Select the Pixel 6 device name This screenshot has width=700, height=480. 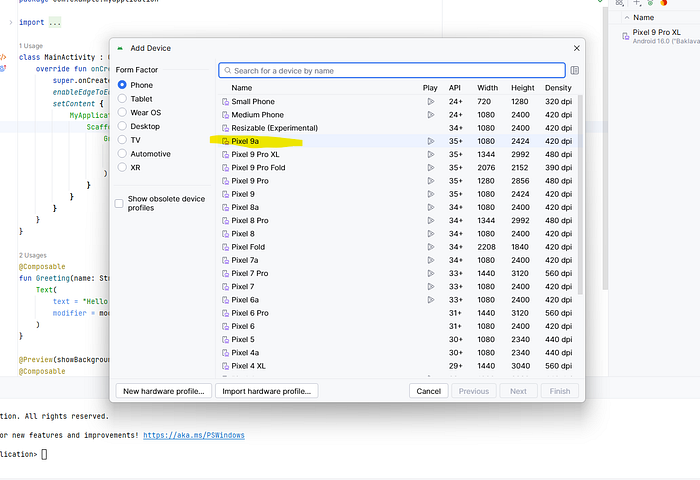[x=243, y=326]
